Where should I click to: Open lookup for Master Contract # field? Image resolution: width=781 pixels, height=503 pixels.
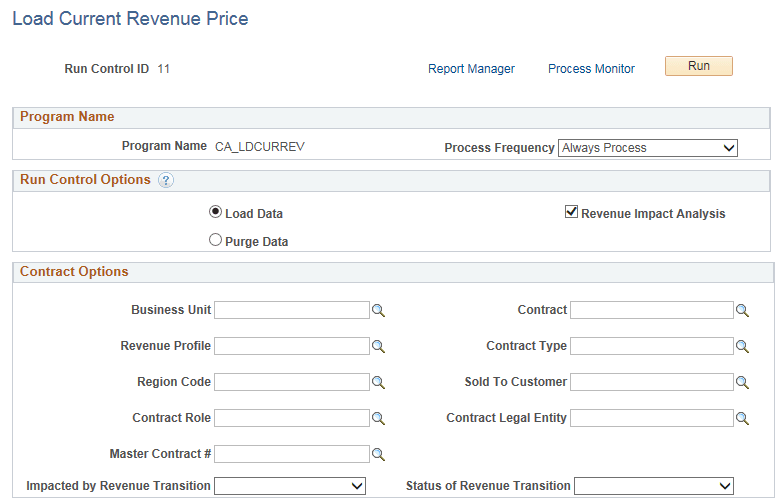tap(379, 454)
